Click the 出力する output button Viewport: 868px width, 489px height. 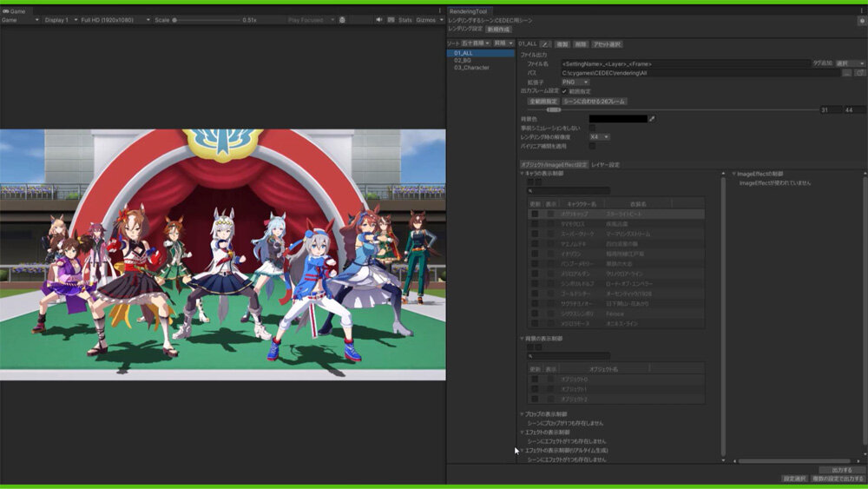coord(841,470)
